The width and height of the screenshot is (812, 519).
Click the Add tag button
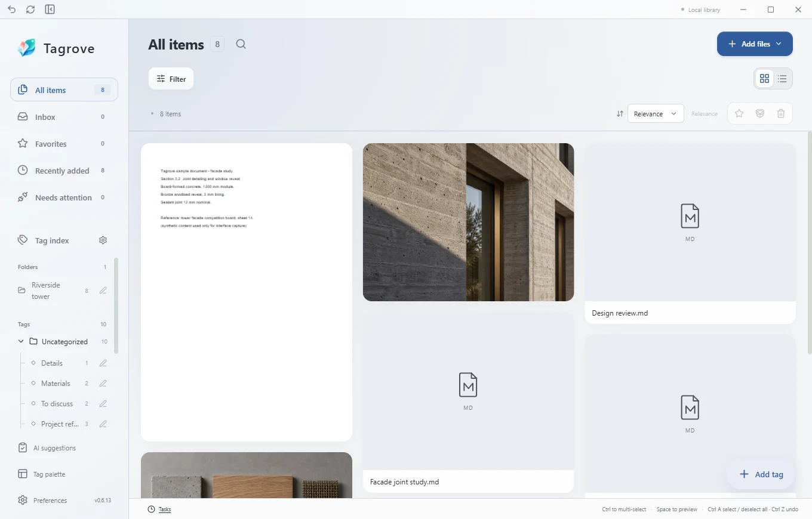[761, 474]
